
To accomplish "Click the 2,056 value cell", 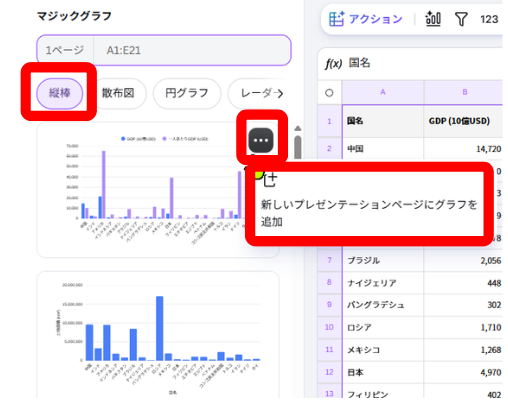I will point(463,260).
